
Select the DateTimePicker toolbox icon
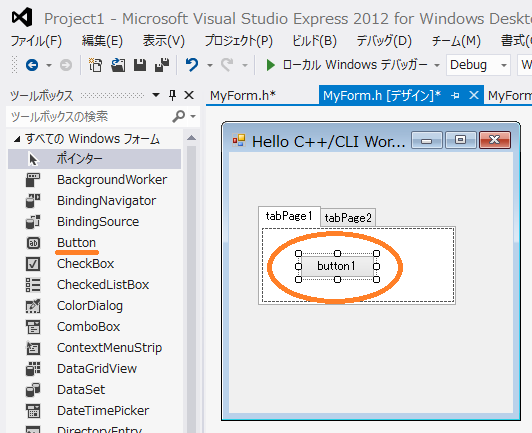(x=33, y=411)
